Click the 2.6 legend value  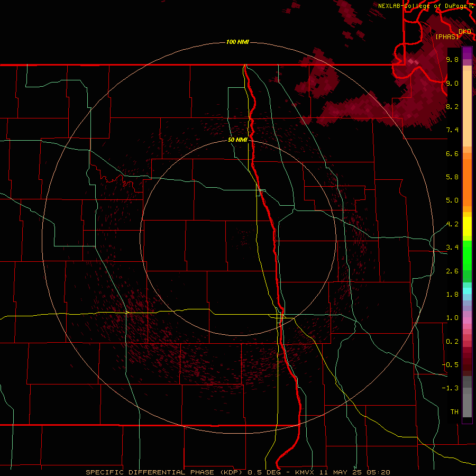[452, 271]
